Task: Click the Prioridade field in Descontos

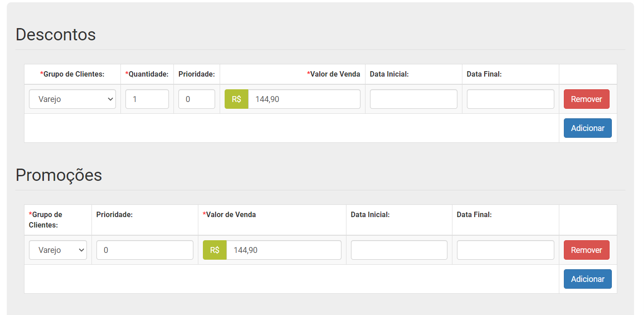Action: click(x=197, y=99)
